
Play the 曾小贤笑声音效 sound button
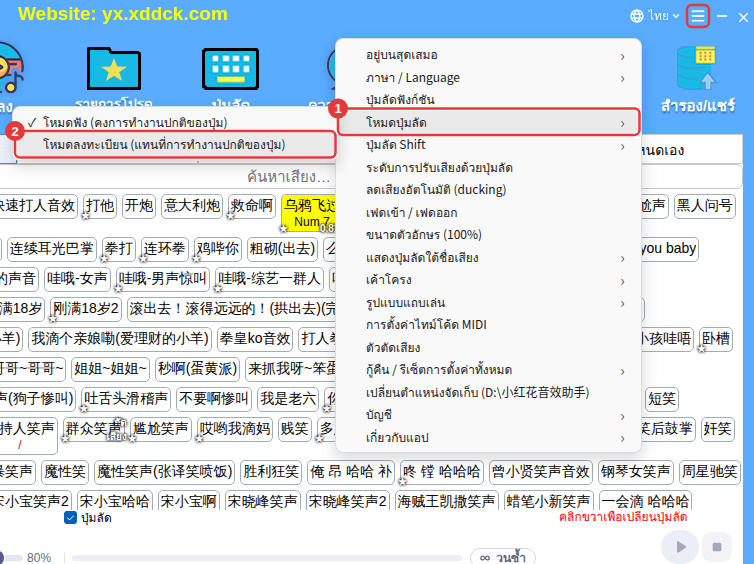click(541, 472)
